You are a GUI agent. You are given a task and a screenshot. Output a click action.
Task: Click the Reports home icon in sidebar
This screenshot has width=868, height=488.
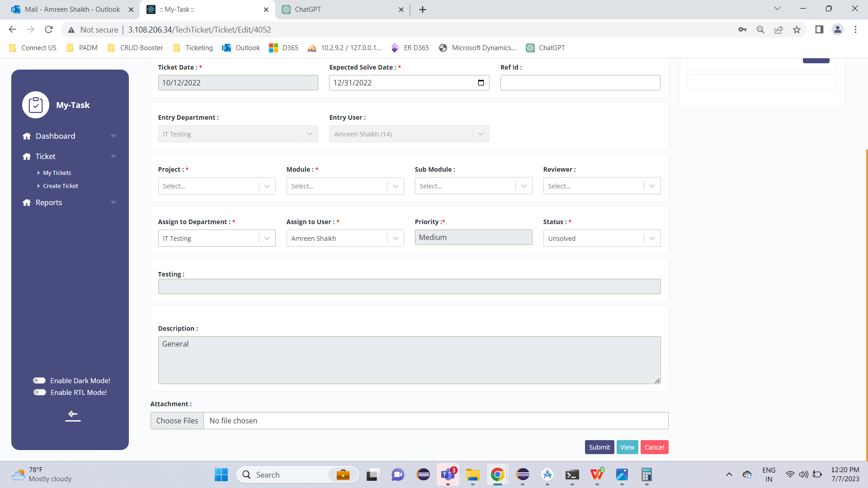coord(27,202)
